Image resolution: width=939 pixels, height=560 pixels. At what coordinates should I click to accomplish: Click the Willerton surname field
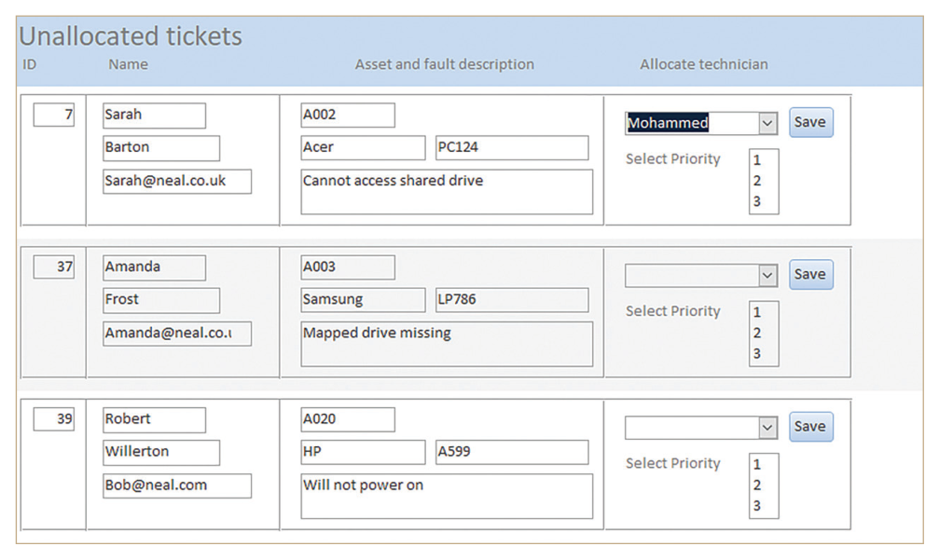click(161, 452)
